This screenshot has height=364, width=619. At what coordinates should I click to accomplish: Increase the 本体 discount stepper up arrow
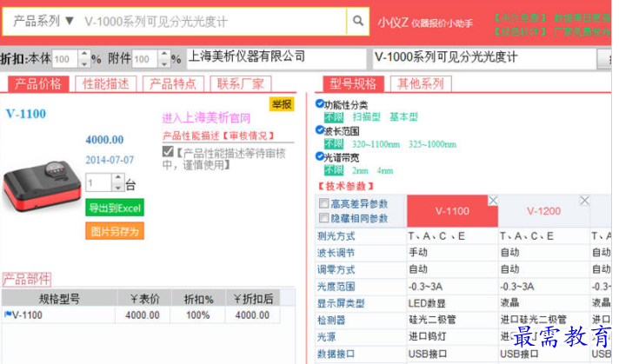pos(84,54)
